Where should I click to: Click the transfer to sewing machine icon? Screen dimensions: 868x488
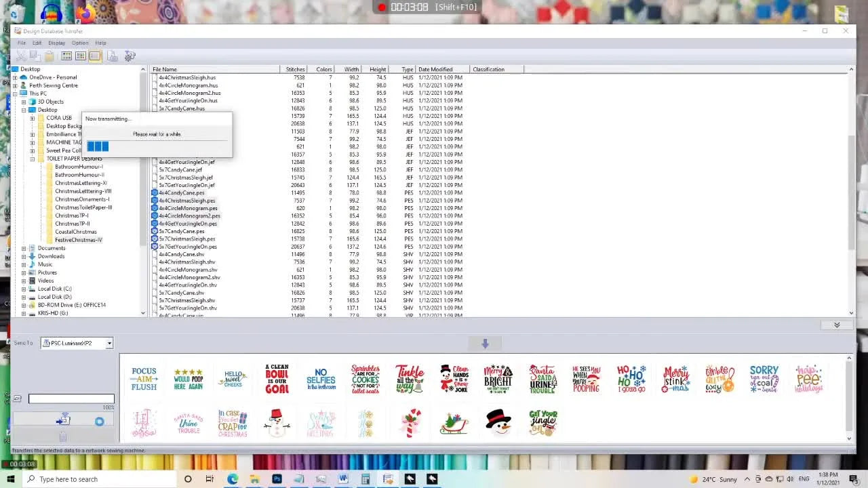(63, 421)
